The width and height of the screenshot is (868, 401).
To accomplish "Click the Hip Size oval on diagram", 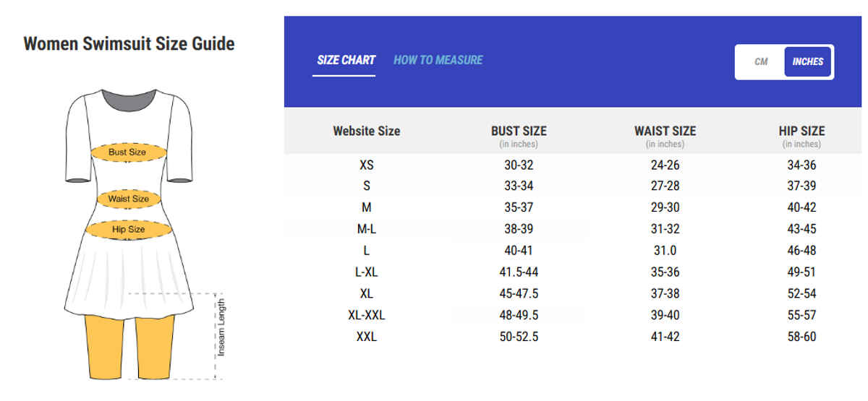I will coord(128,230).
